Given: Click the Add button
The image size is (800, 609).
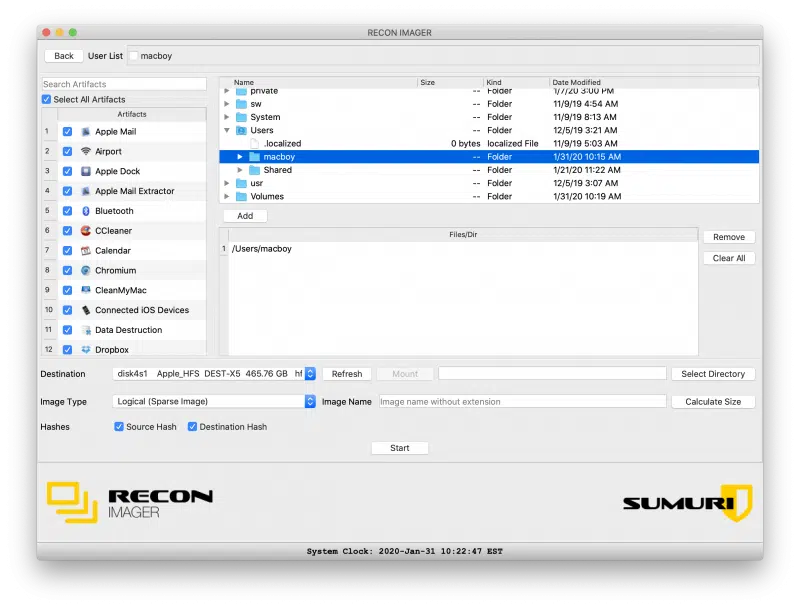Looking at the screenshot, I should point(245,216).
